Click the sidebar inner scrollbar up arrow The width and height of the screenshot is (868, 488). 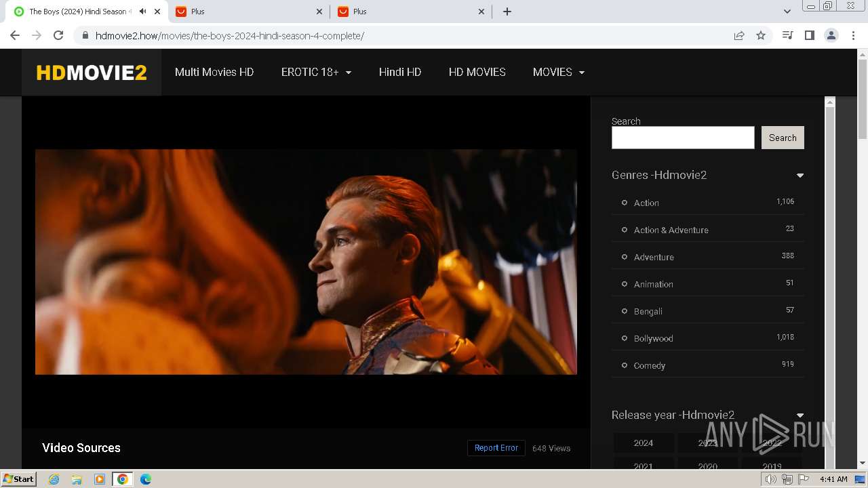point(829,102)
